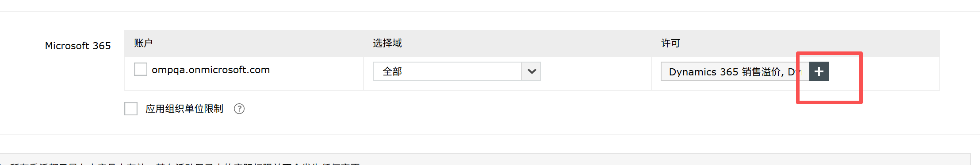Expand the 选择域 dropdown arrow
980x165 pixels.
(x=532, y=71)
